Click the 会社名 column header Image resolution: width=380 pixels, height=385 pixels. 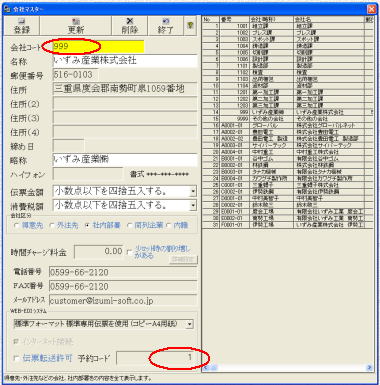(329, 19)
